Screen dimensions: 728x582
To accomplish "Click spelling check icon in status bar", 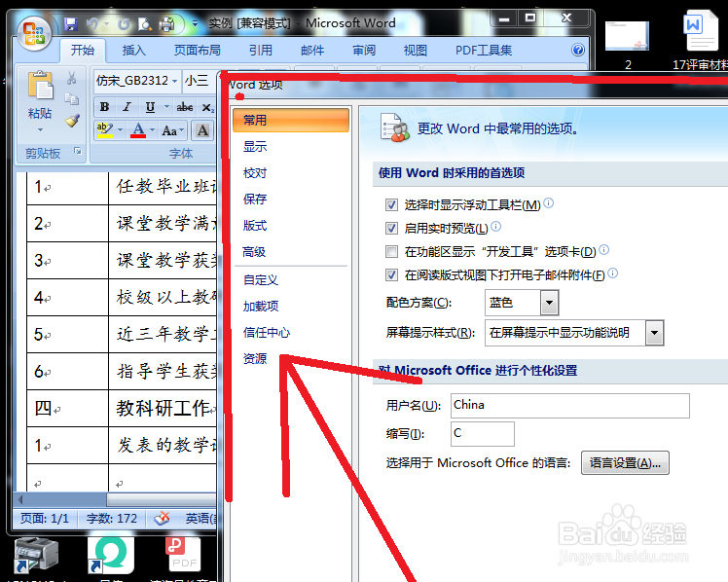I will 162,518.
